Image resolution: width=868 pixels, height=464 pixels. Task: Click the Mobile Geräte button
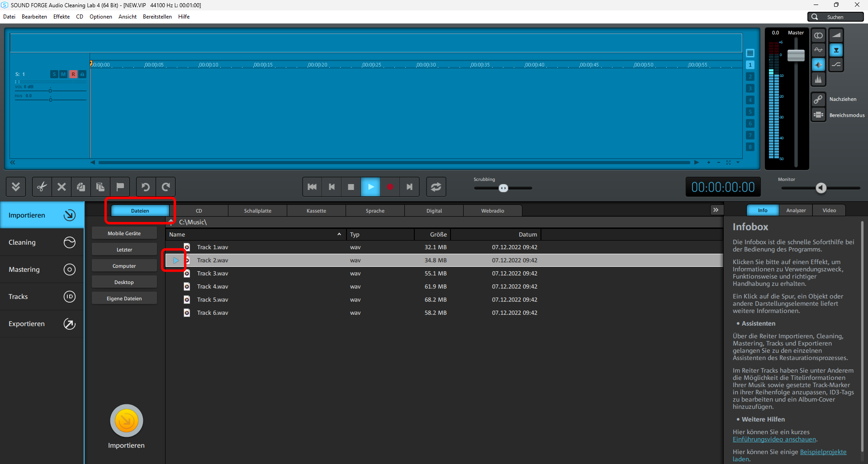[124, 233]
